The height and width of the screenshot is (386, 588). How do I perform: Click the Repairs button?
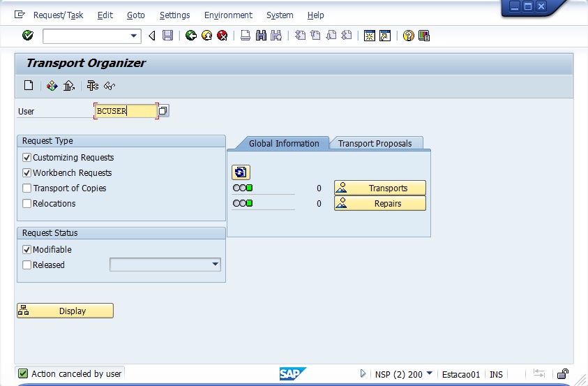(x=380, y=204)
